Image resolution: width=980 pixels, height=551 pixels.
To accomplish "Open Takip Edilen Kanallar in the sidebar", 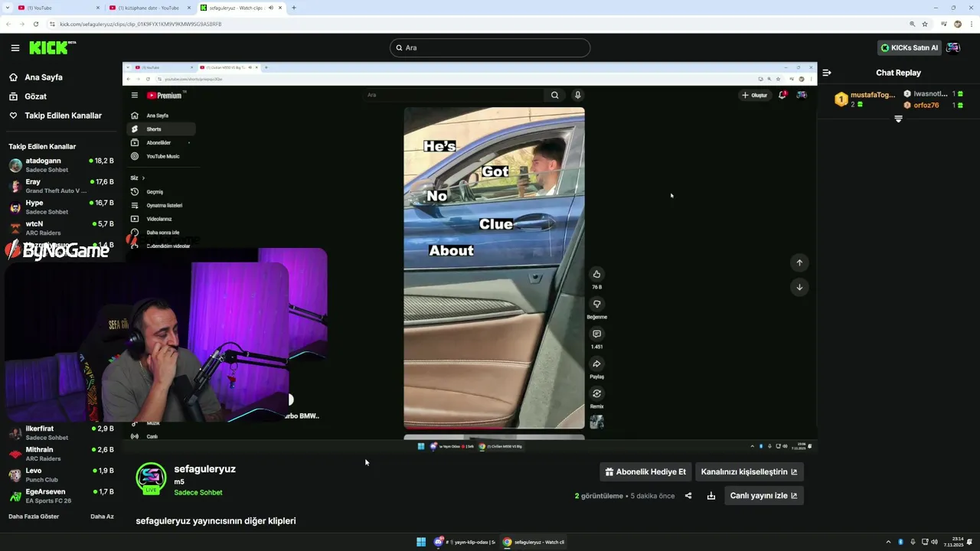I will pyautogui.click(x=63, y=116).
